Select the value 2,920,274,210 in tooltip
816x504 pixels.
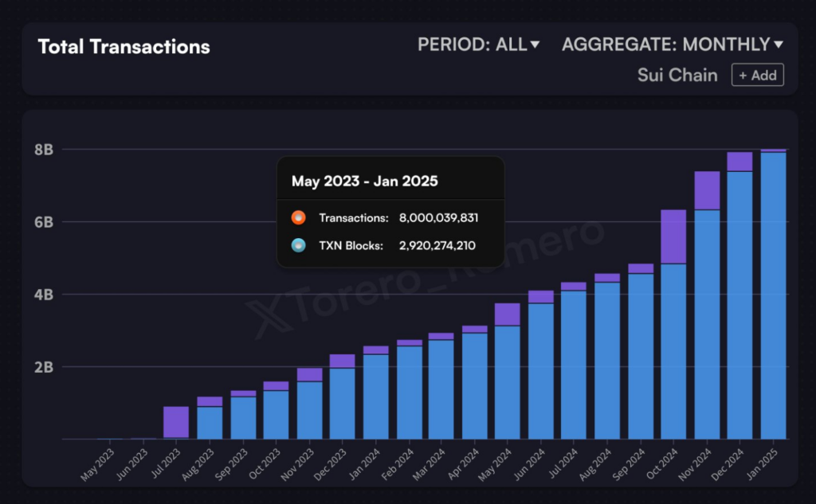point(437,245)
